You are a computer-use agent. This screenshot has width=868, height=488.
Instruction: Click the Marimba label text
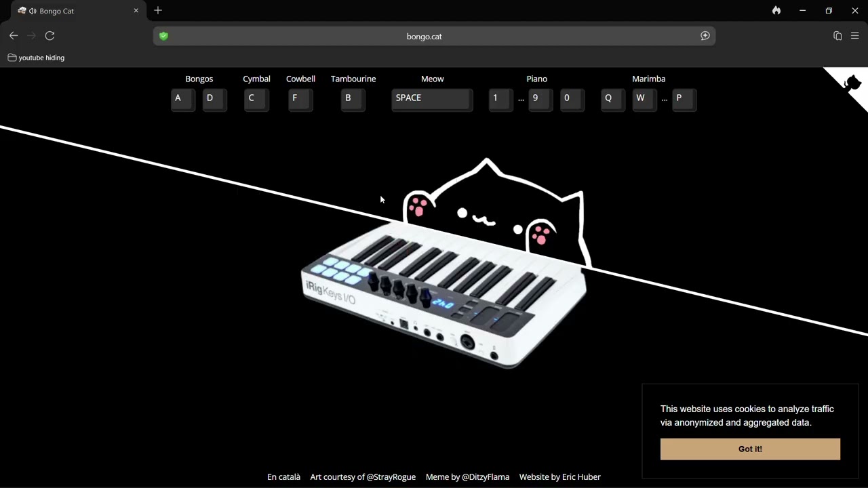(x=649, y=79)
